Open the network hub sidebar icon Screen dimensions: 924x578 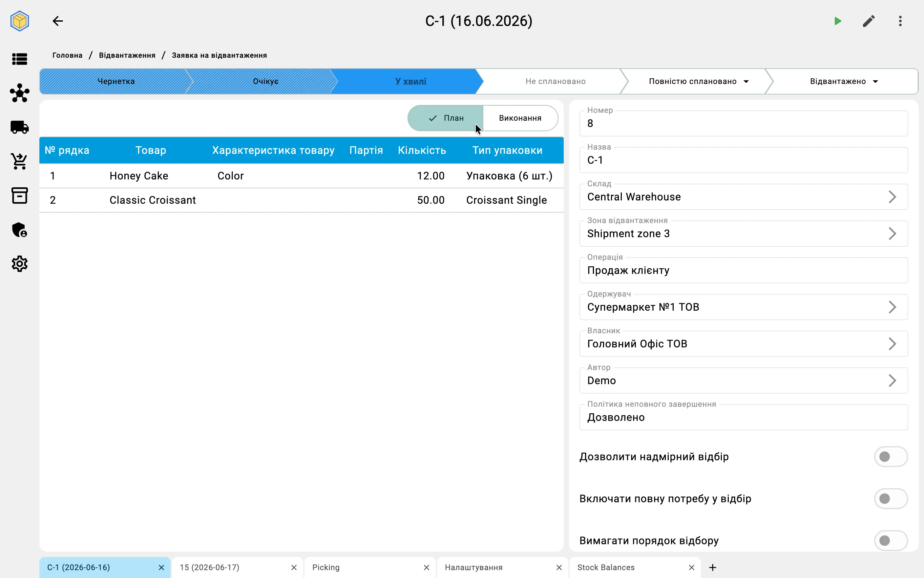click(19, 93)
